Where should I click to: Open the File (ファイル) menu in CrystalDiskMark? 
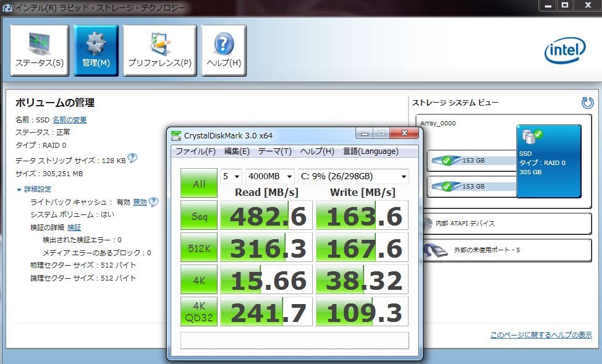tap(195, 151)
